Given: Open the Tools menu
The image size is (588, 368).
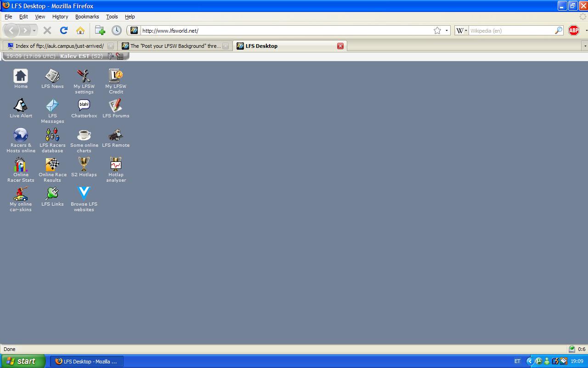Looking at the screenshot, I should coord(112,17).
